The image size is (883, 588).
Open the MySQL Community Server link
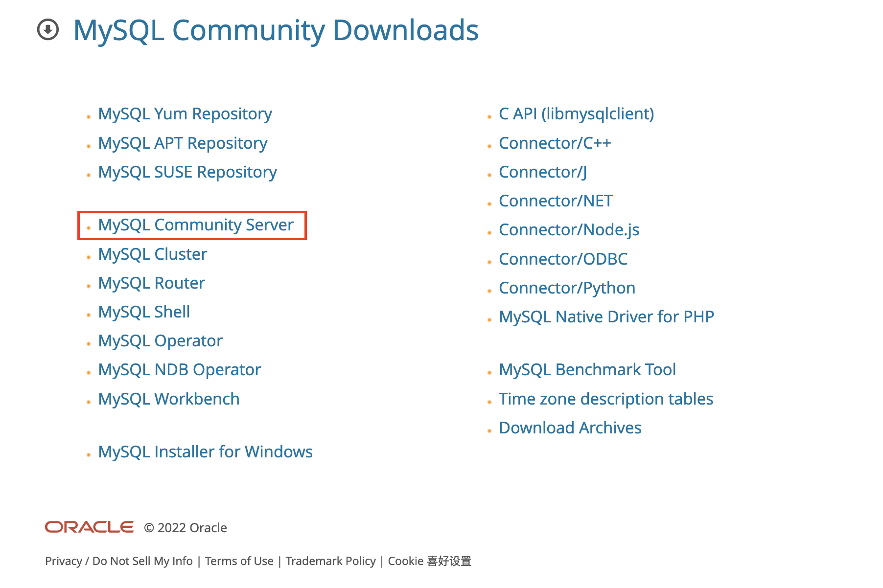point(195,225)
